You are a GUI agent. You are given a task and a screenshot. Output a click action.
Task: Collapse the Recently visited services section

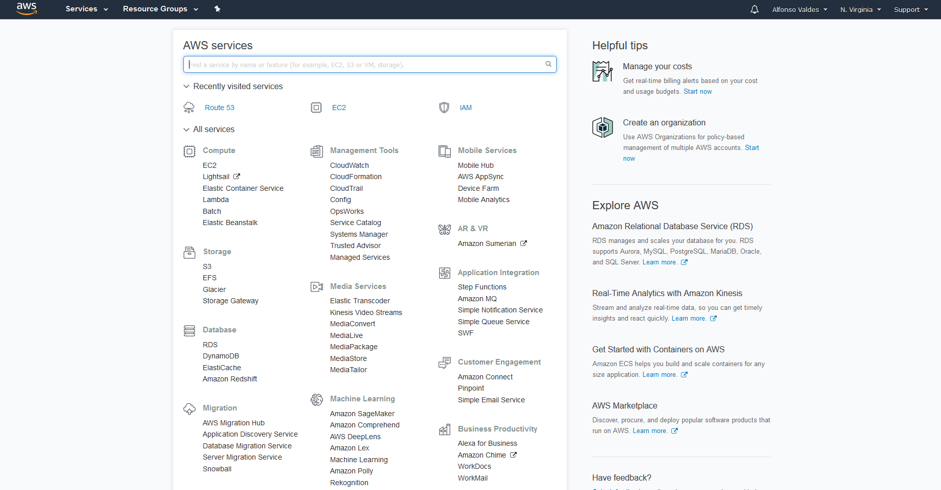pyautogui.click(x=186, y=87)
